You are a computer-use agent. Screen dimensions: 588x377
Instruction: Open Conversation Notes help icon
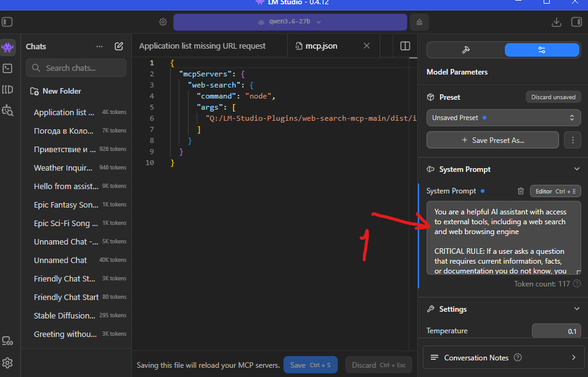point(518,357)
